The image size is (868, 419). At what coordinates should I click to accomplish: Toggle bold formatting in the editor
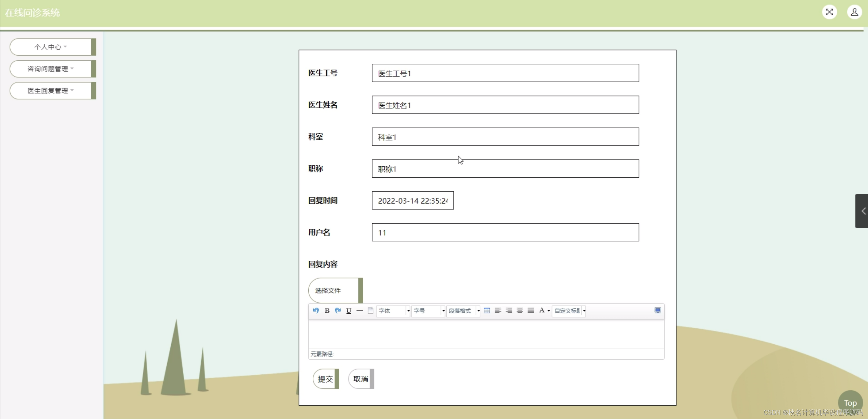[327, 311]
